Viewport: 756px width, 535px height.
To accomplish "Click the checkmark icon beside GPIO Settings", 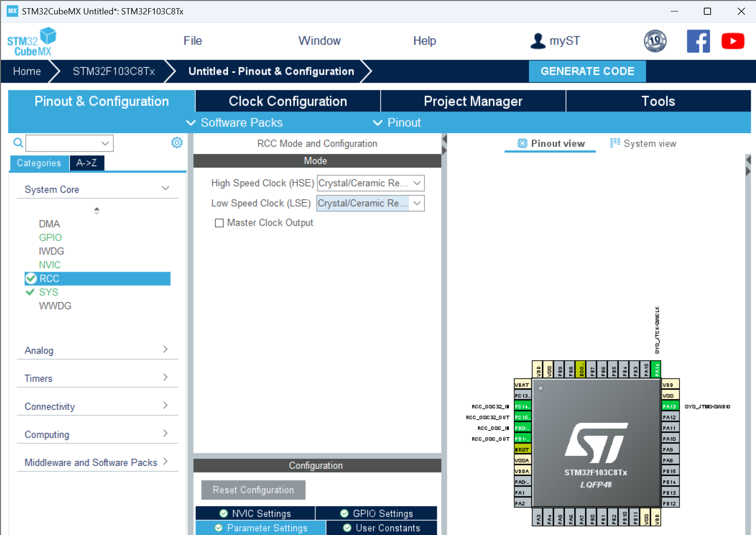I will point(344,513).
